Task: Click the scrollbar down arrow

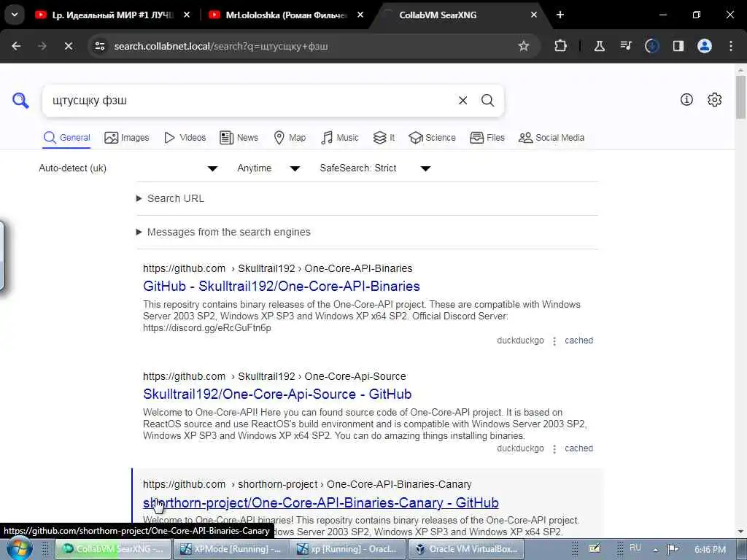Action: pos(741,532)
